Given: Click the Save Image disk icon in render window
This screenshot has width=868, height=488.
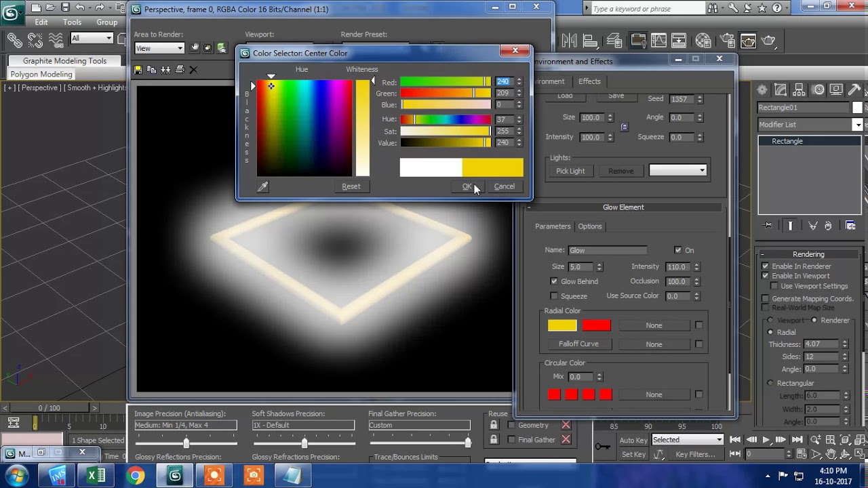Looking at the screenshot, I should 138,70.
